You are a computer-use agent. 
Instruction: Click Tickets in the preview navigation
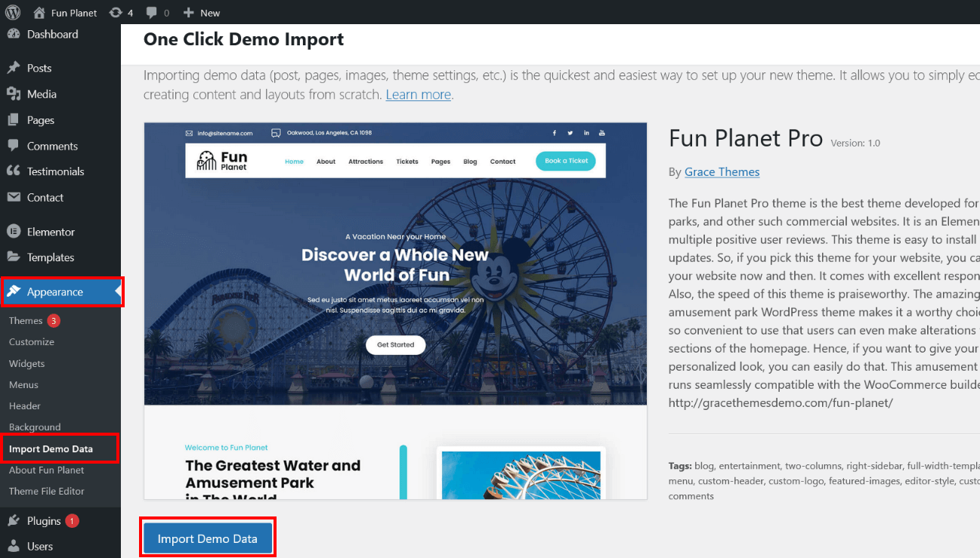pyautogui.click(x=407, y=162)
